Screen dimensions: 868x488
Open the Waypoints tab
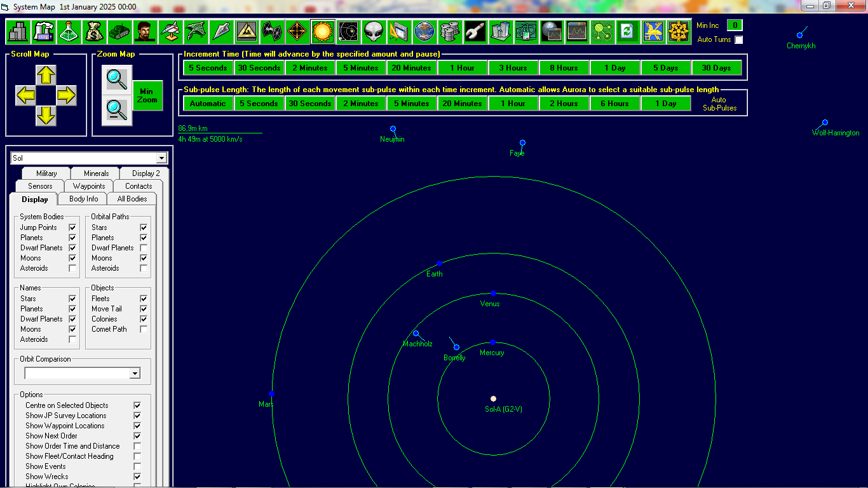click(89, 186)
